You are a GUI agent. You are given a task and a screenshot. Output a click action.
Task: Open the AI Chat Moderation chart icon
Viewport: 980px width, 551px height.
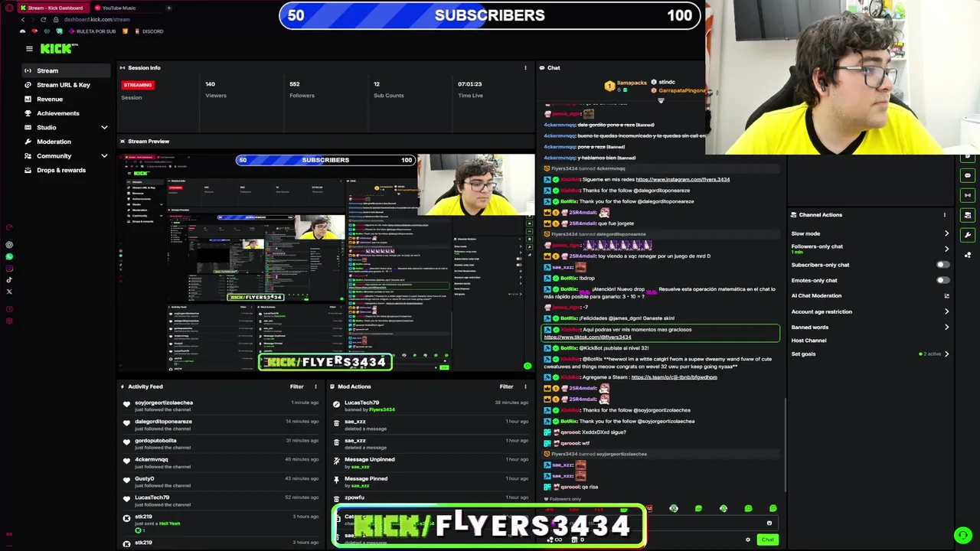946,295
